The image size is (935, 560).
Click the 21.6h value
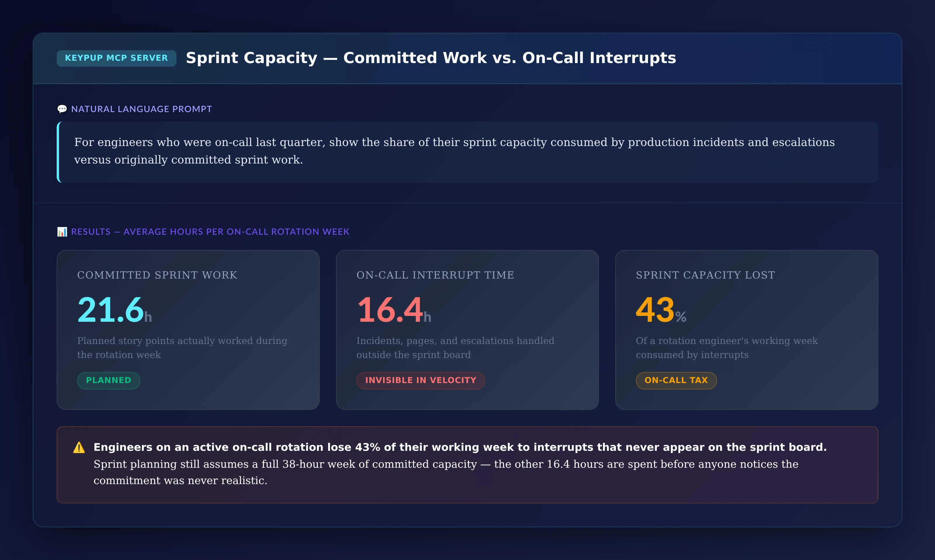115,310
